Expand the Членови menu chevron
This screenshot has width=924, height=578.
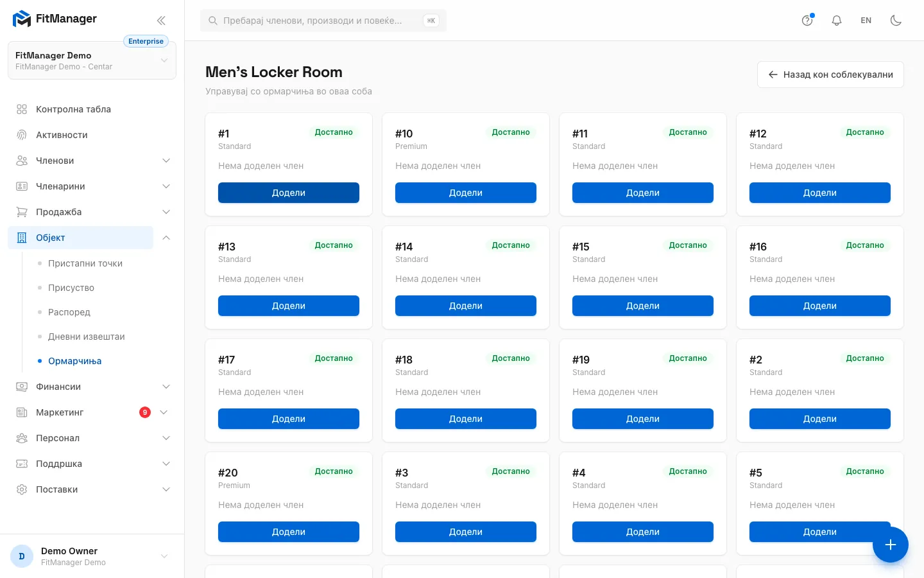pos(166,161)
